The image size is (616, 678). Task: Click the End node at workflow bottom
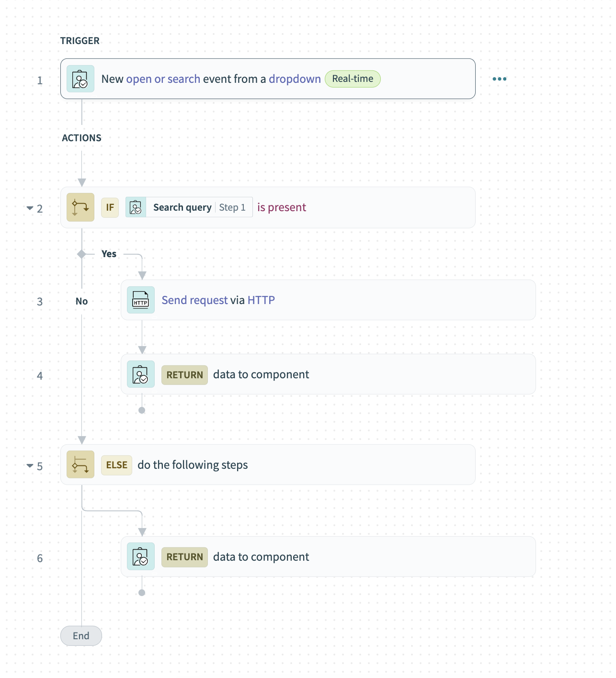pyautogui.click(x=81, y=636)
